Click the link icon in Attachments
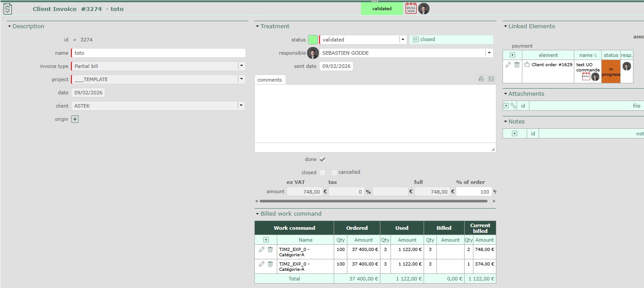The height and width of the screenshot is (288, 644). pyautogui.click(x=513, y=106)
